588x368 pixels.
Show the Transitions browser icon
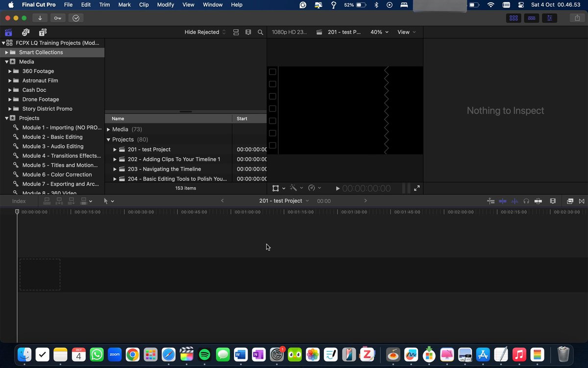coord(582,201)
